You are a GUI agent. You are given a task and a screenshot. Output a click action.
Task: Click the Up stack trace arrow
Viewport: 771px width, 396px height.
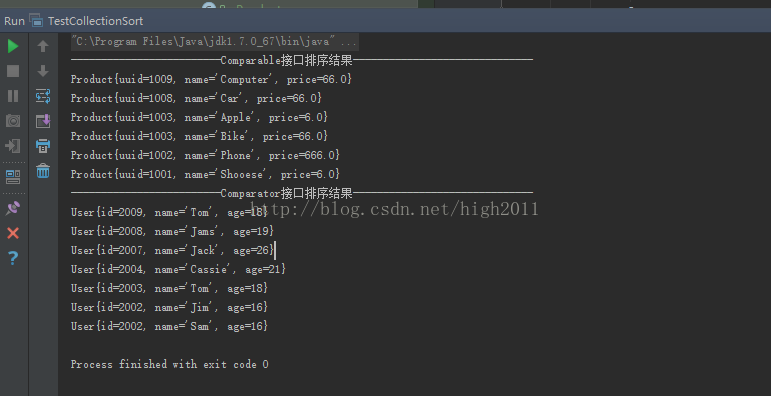[x=43, y=46]
